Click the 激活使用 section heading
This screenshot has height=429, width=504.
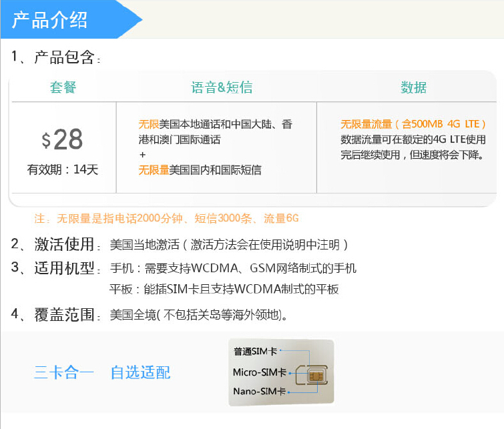pos(64,244)
